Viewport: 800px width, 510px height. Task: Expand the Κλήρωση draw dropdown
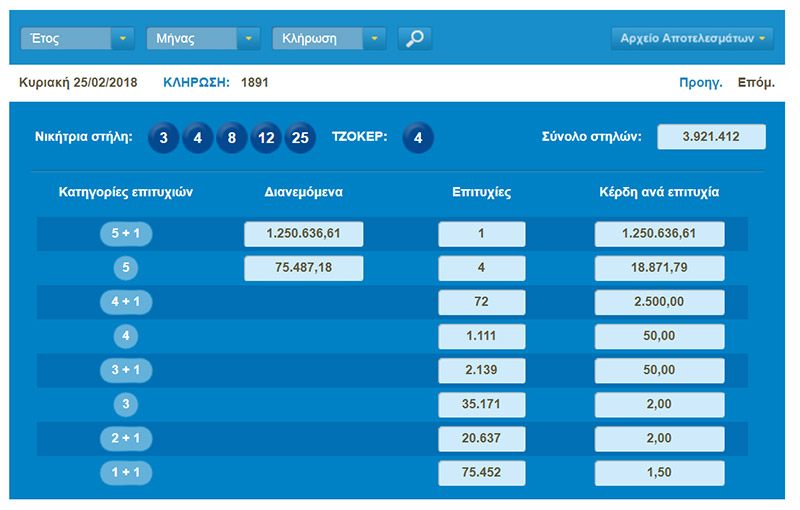pyautogui.click(x=329, y=39)
